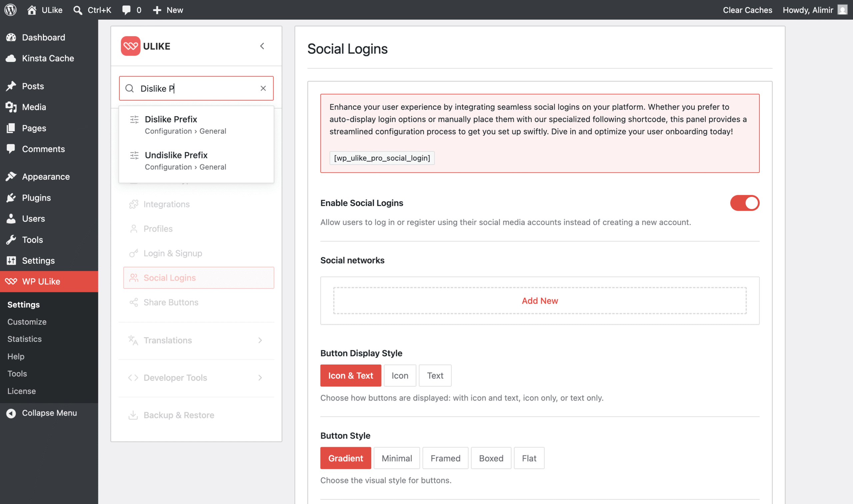853x504 pixels.
Task: Click the Developer Tools code icon
Action: coord(133,378)
